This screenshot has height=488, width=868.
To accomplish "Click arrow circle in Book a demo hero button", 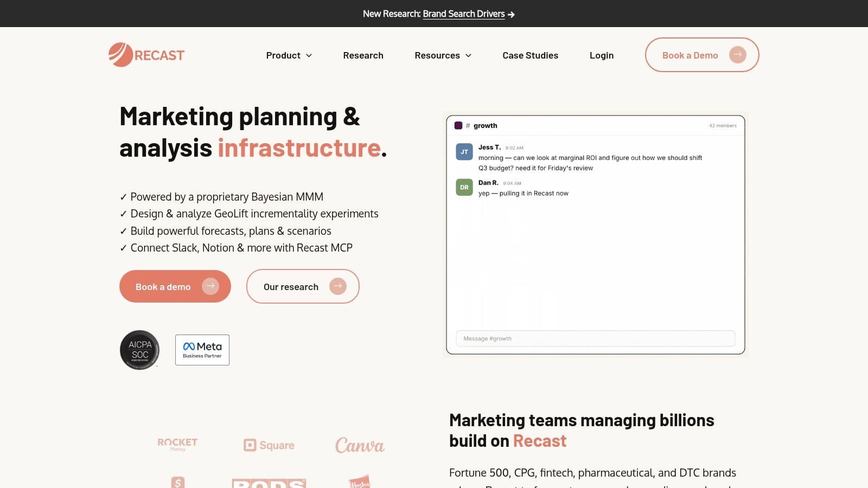I will 210,286.
